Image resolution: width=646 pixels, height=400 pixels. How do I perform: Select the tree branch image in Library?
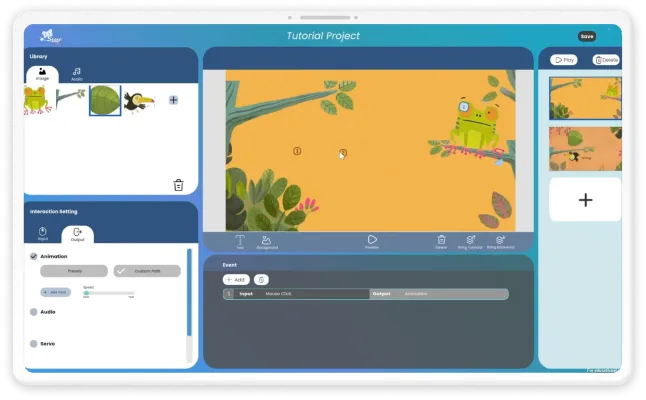[71, 99]
